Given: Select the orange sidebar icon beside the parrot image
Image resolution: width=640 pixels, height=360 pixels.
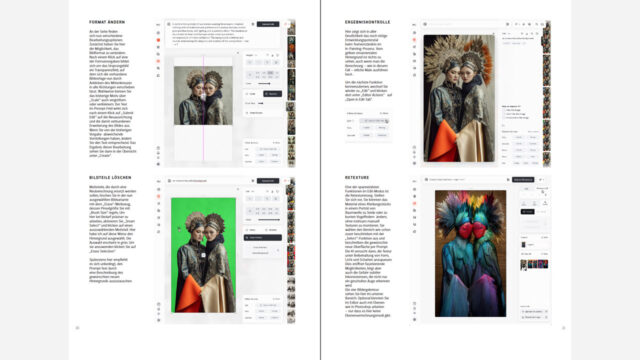Looking at the screenshot, I should coord(414,203).
